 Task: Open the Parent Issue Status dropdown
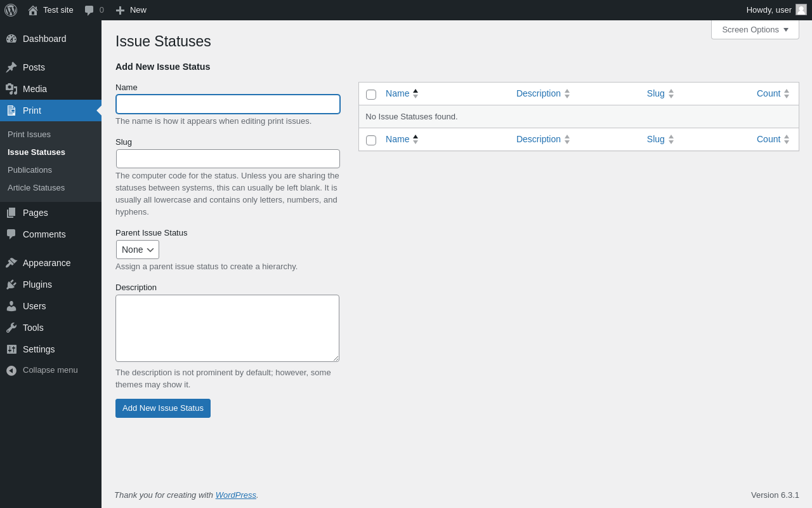pos(138,250)
